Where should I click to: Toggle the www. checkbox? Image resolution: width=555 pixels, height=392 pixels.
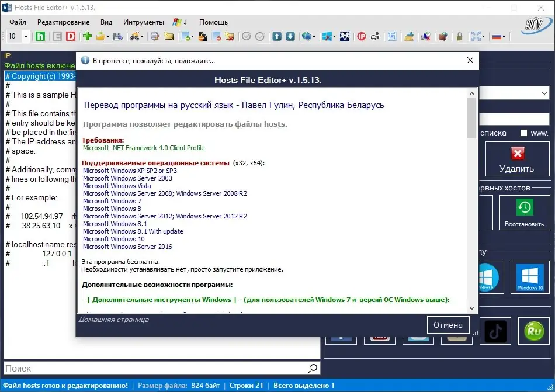point(523,133)
